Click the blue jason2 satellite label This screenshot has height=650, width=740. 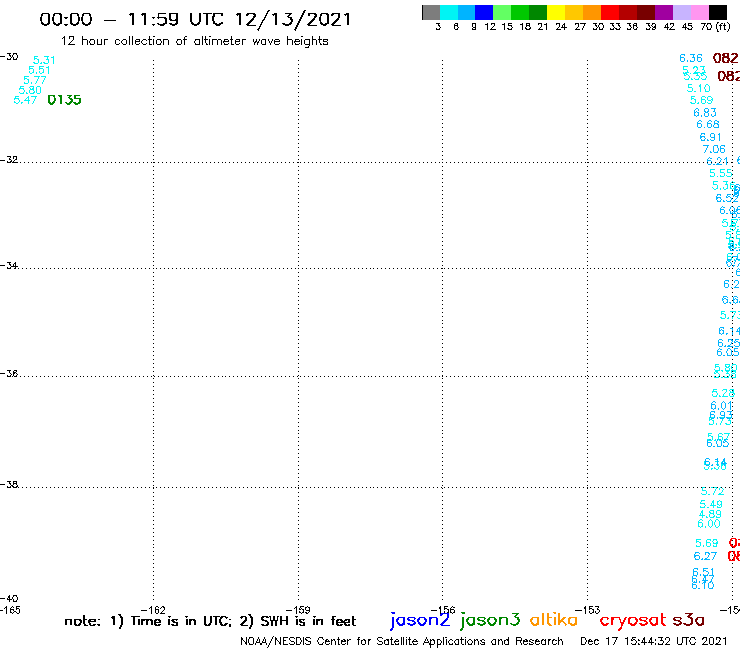coord(420,620)
